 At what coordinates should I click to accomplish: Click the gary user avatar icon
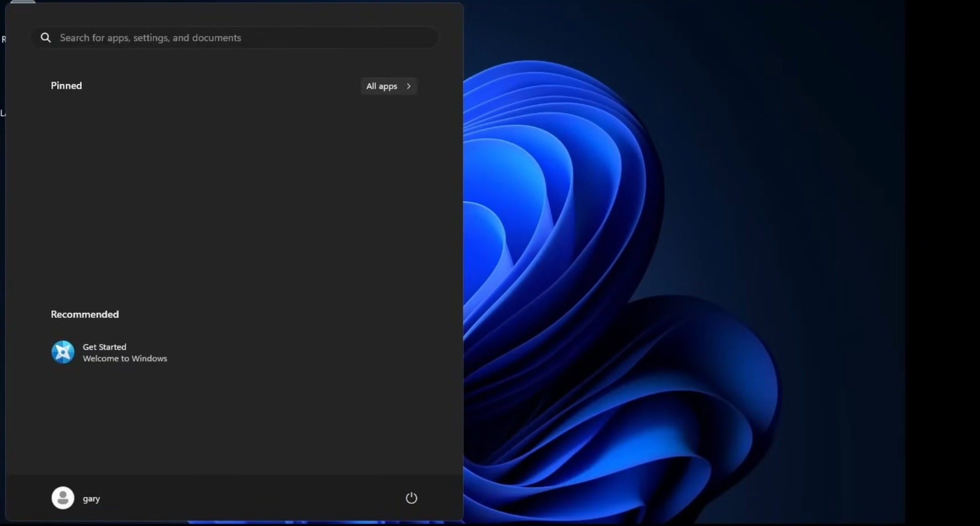[x=63, y=498]
